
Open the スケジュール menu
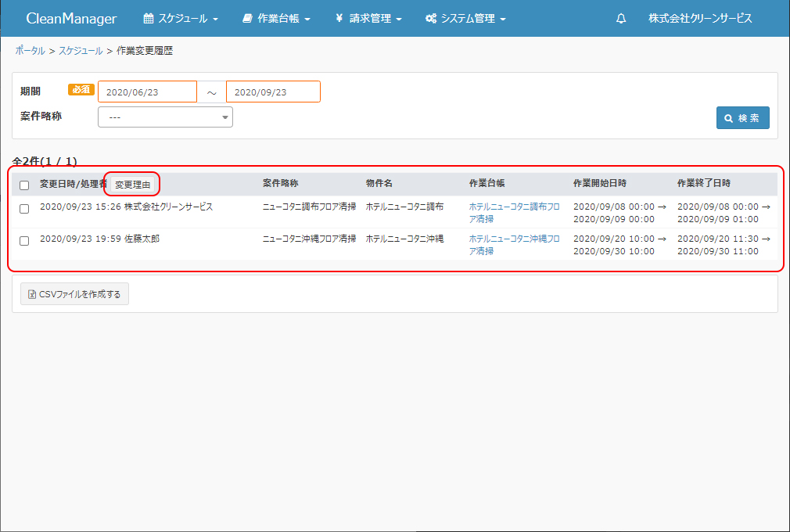(181, 19)
